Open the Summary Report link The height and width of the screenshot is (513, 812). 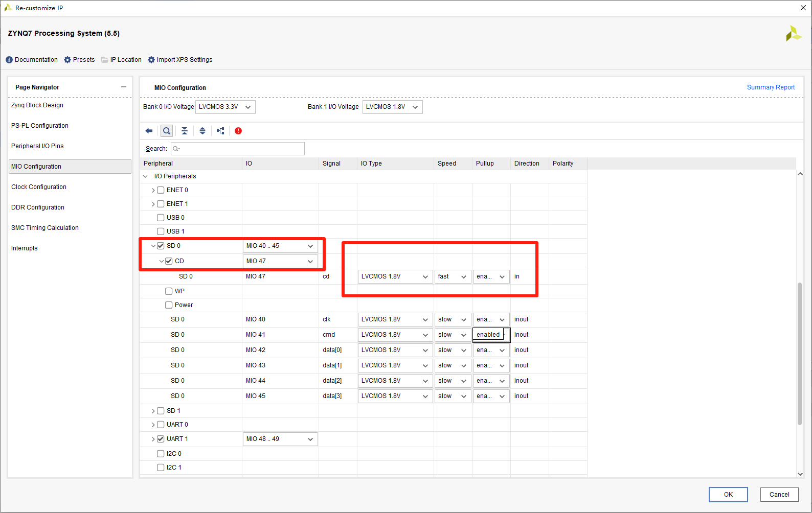coord(771,87)
